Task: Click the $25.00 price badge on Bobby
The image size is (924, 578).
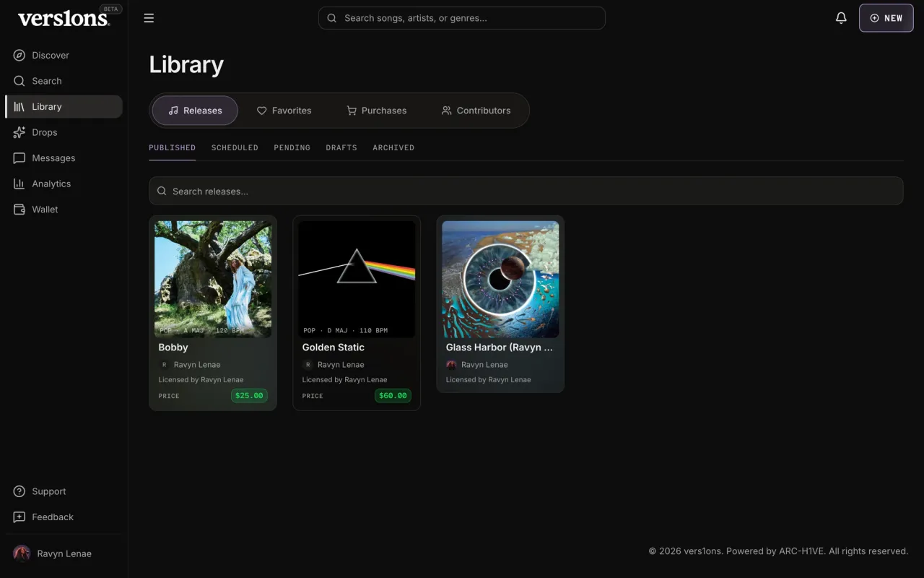Action: (x=249, y=396)
